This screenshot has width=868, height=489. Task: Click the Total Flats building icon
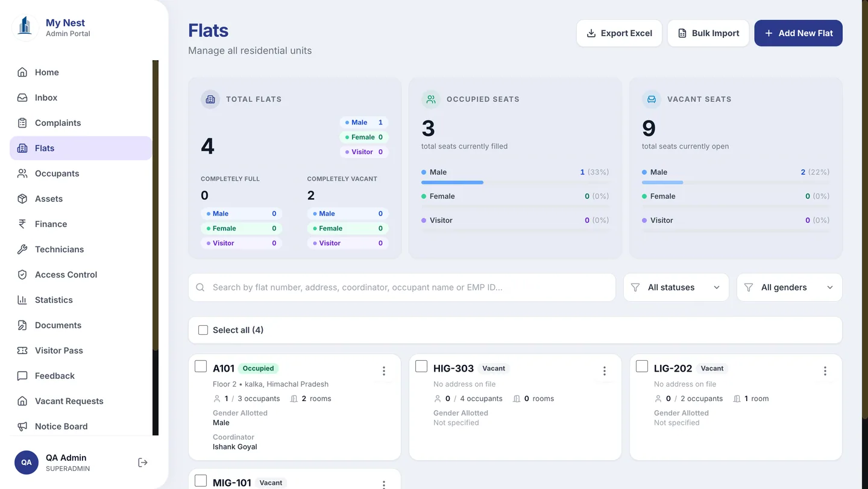click(210, 99)
